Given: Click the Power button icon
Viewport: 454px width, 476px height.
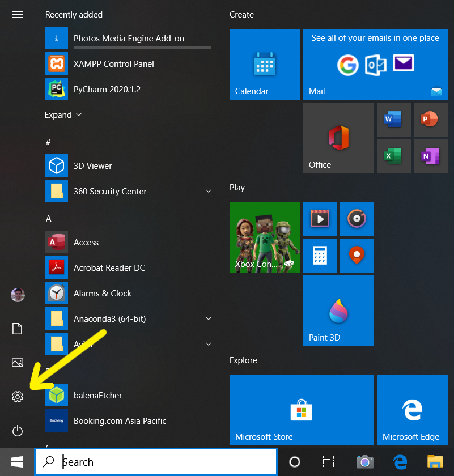Looking at the screenshot, I should pyautogui.click(x=18, y=431).
